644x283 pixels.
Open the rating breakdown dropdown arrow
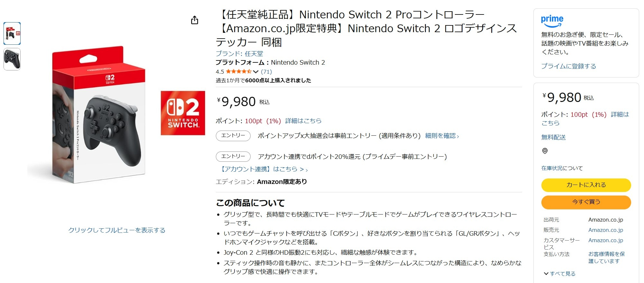pyautogui.click(x=256, y=72)
